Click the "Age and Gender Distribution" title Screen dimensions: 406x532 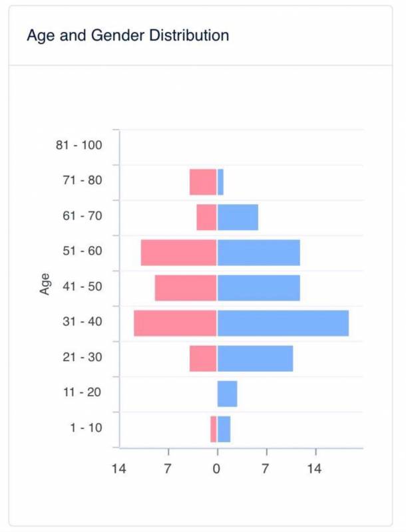tap(128, 36)
